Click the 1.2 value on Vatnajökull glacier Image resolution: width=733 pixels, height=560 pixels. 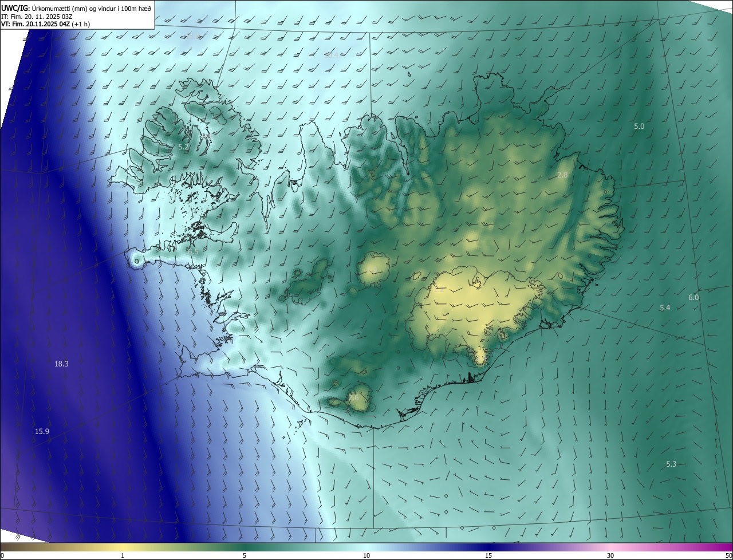tap(439, 290)
